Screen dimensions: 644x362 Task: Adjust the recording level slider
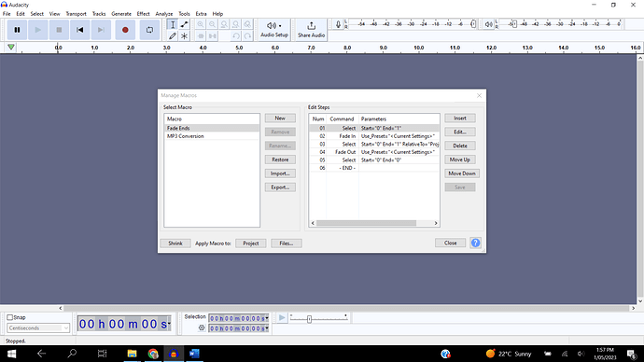473,24
